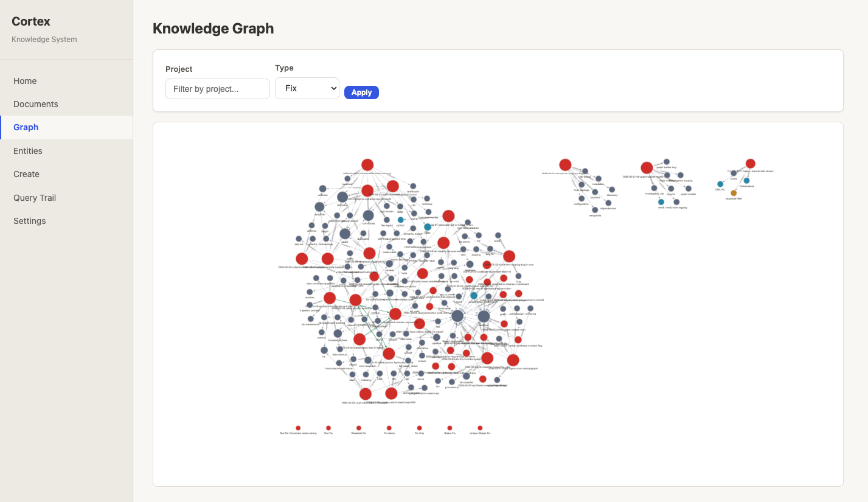Screen dimensions: 868x502
Task: Open the Entities section
Action: click(27, 150)
